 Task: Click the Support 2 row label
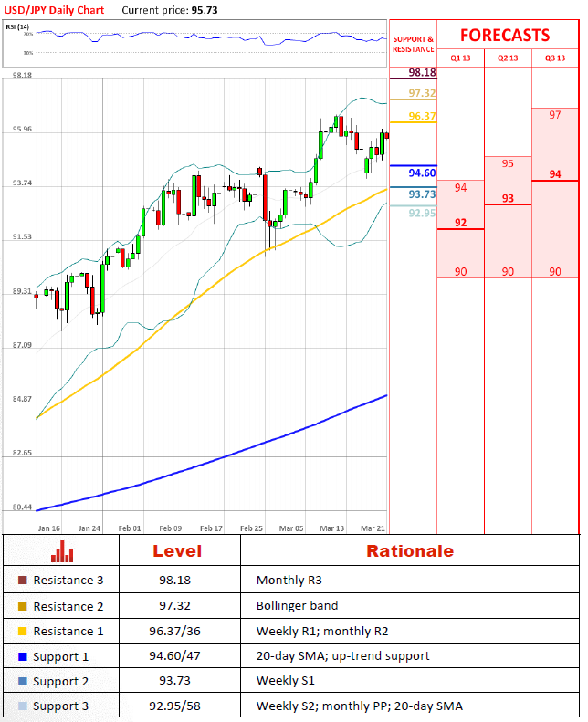click(61, 682)
